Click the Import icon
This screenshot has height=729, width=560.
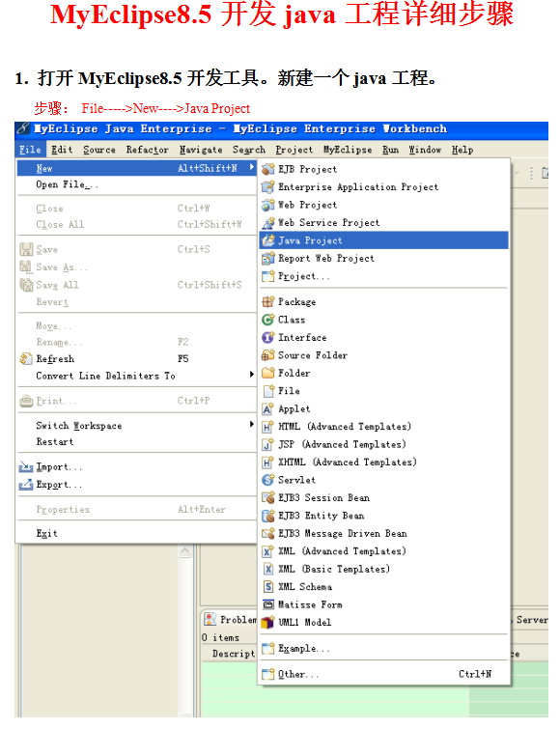point(26,466)
